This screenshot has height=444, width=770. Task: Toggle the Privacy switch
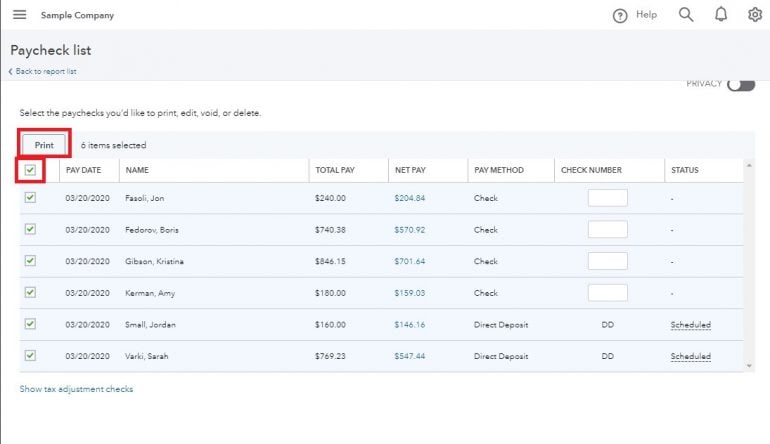point(740,85)
